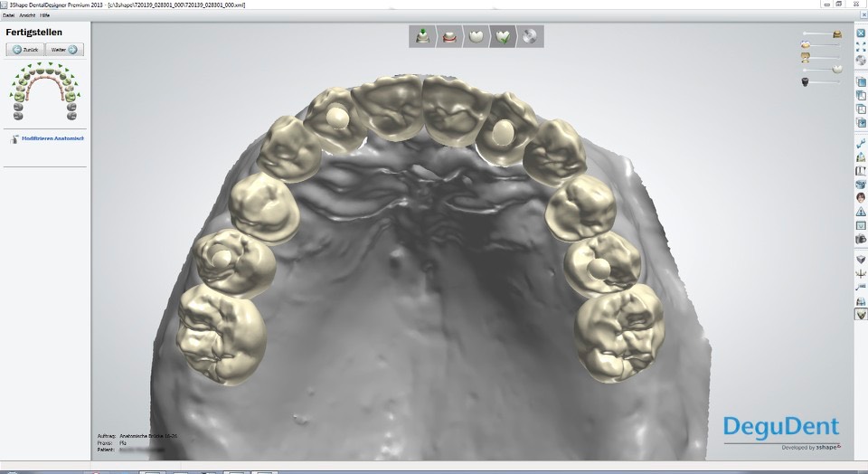The image size is (868, 474).
Task: Click the finalize step with green checkmark
Action: tap(501, 37)
